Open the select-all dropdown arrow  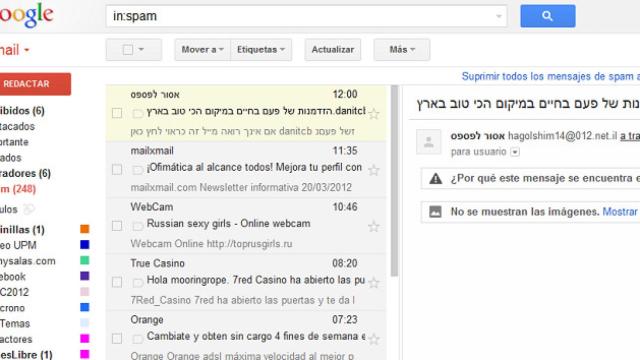141,50
